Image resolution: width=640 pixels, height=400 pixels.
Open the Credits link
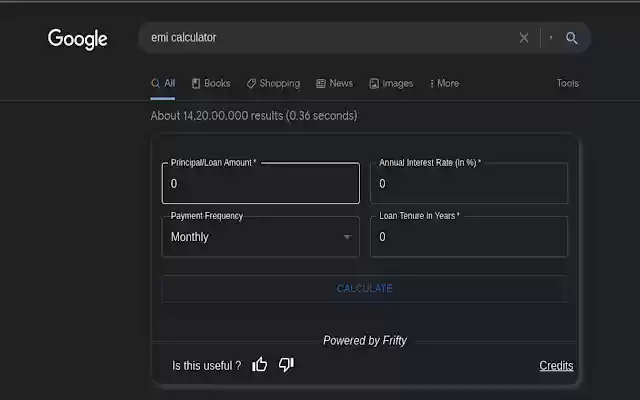pos(556,365)
